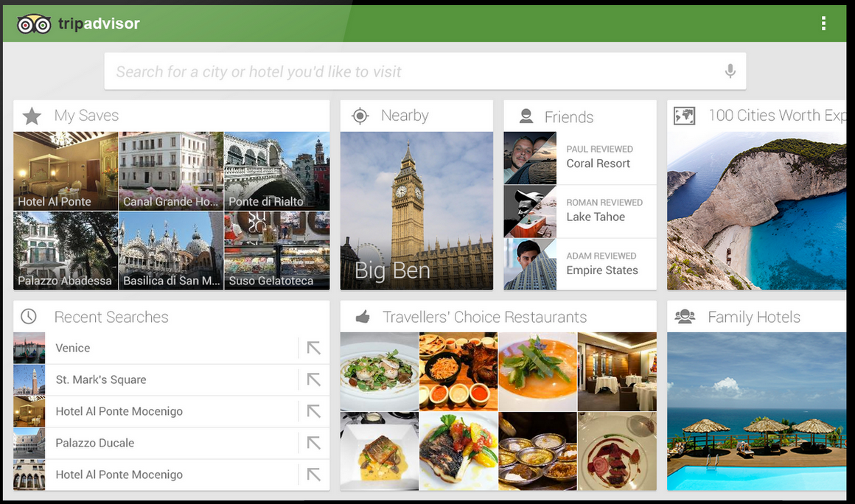Click the Nearby location target icon
Viewport: 855px width, 504px height.
(360, 116)
